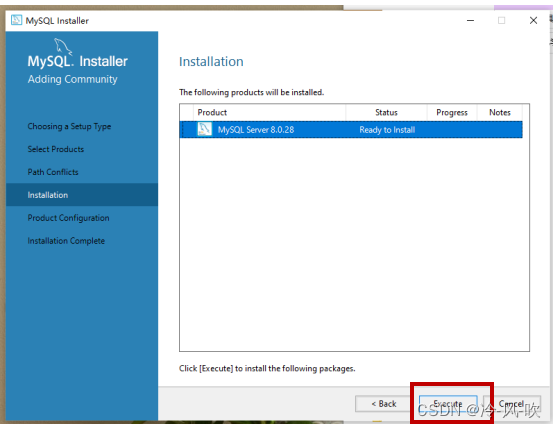Image resolution: width=556 pixels, height=428 pixels.
Task: Minimize the MySQL Installer window
Action: [470, 21]
